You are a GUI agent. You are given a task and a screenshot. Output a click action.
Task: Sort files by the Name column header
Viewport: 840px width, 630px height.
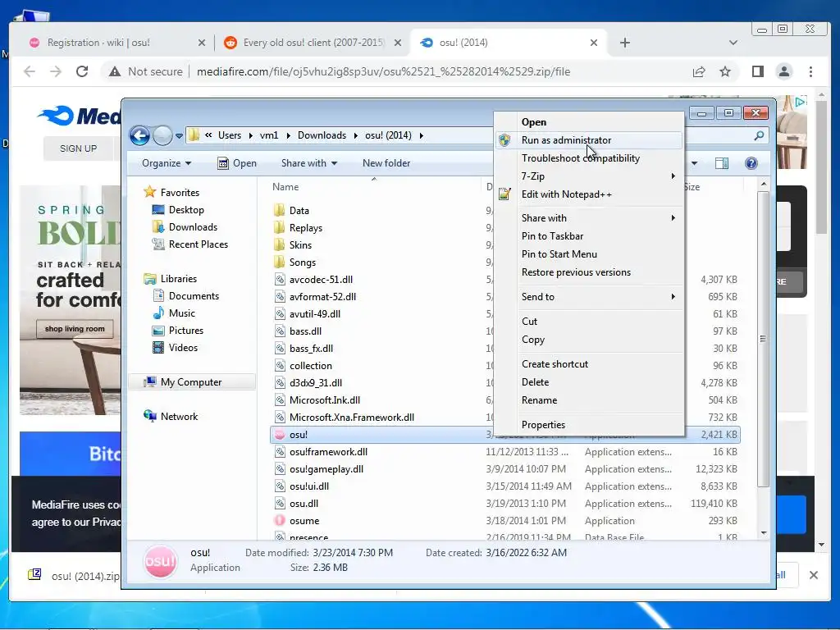coord(285,187)
